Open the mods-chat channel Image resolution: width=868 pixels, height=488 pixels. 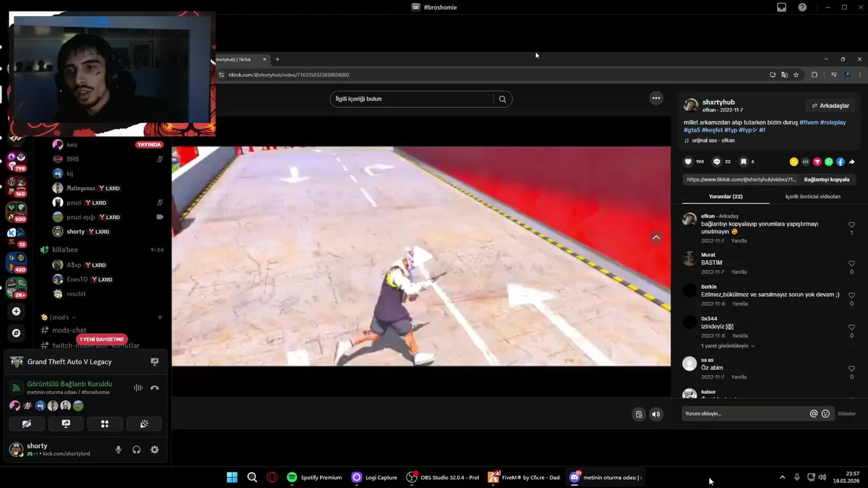69,330
